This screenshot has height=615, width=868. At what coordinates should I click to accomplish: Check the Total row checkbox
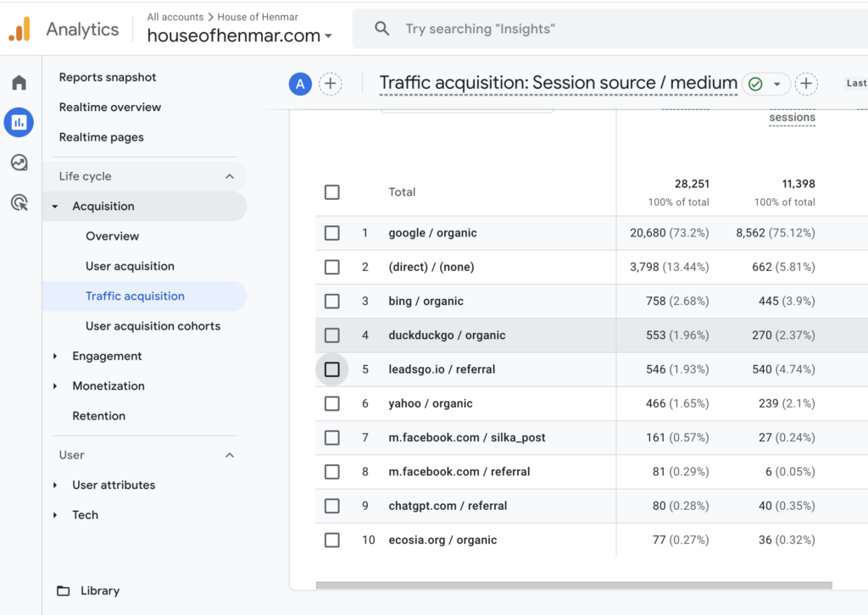coord(332,192)
